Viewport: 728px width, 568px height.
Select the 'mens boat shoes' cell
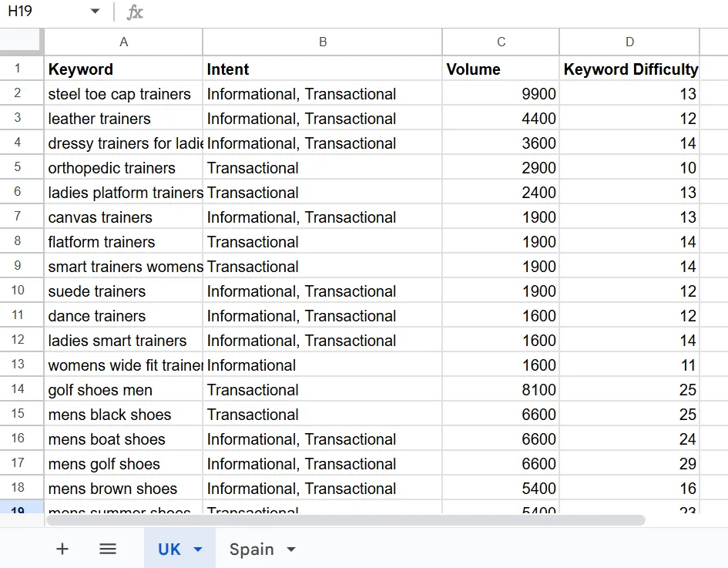123,439
